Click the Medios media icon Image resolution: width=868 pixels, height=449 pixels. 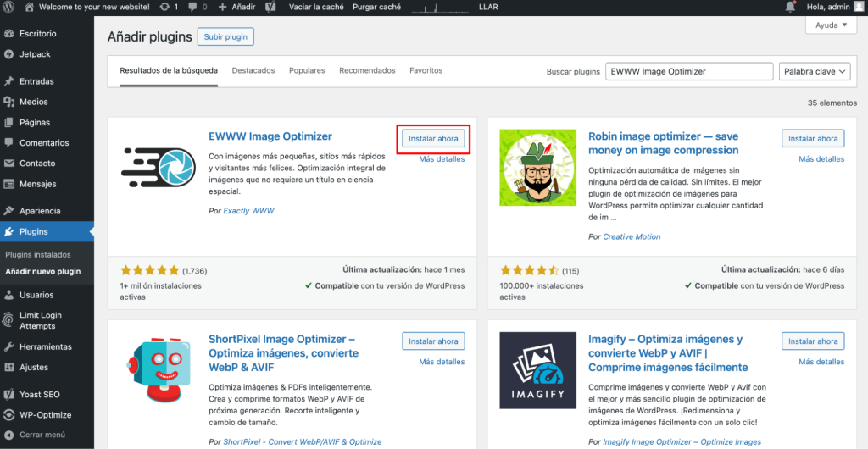pos(8,102)
